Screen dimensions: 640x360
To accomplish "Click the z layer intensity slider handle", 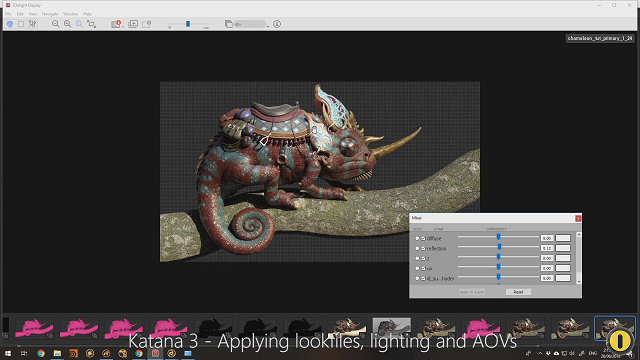I will [x=498, y=257].
